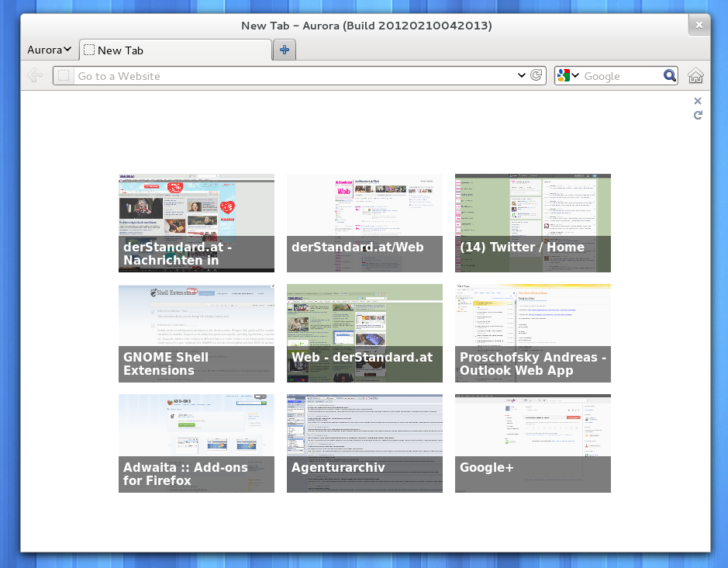Open a new tab with plus button
The image size is (728, 568).
(284, 50)
